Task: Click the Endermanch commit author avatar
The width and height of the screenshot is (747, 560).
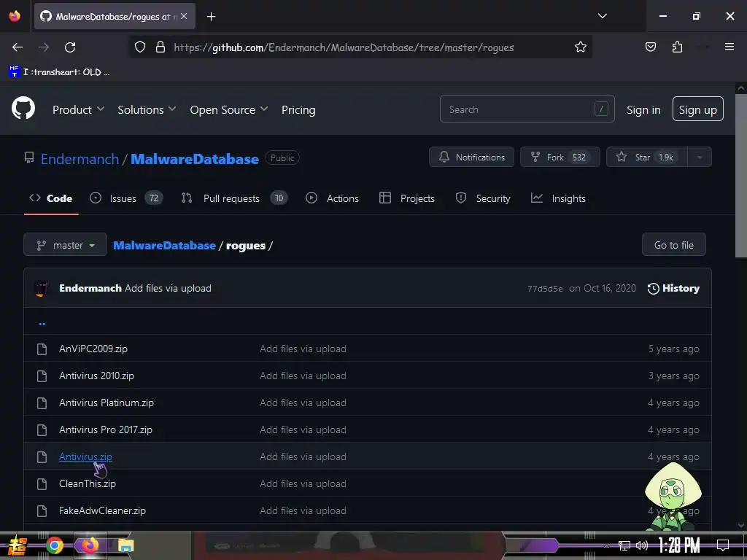Action: 42,288
